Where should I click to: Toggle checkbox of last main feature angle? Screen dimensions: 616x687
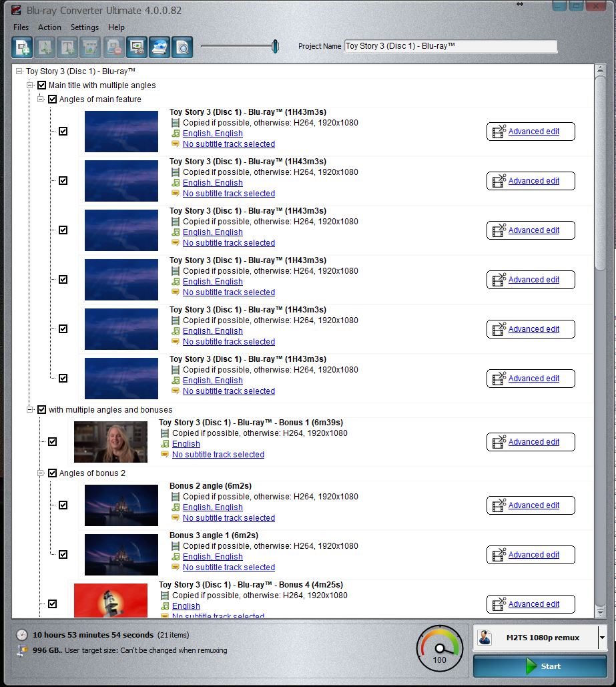pos(63,378)
